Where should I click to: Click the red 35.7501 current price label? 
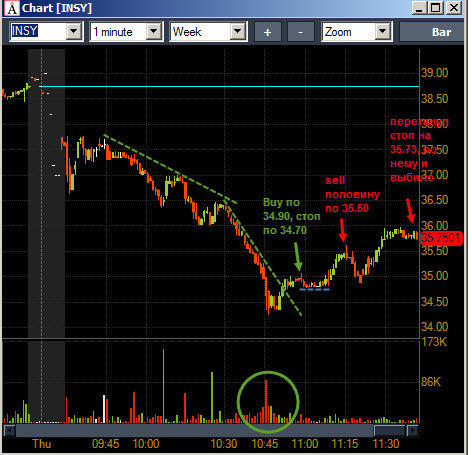(x=442, y=238)
